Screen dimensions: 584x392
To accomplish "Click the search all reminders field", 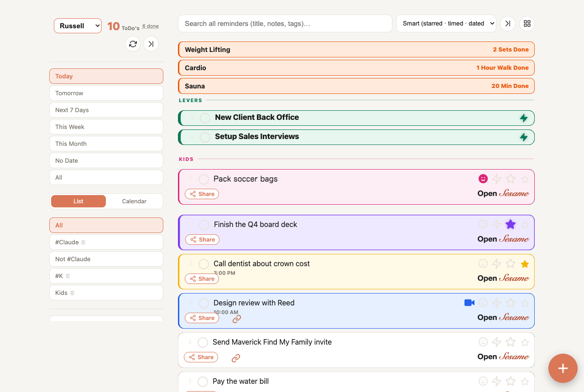I will 285,24.
